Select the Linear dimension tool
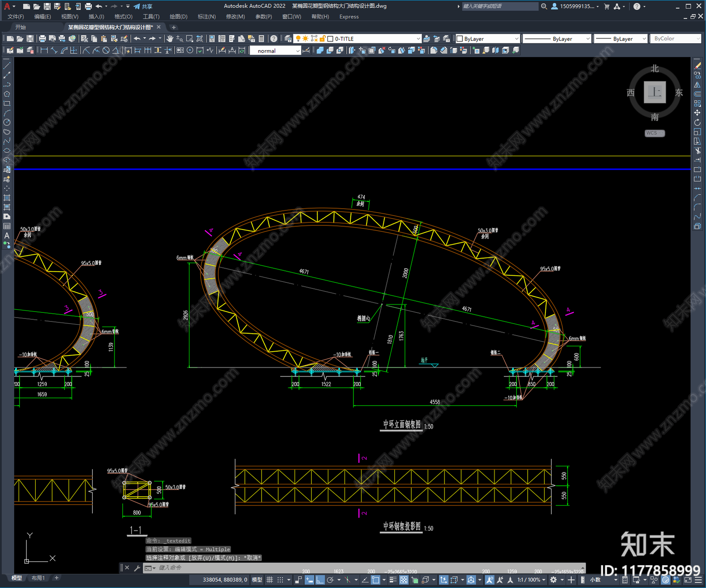The image size is (706, 588). pyautogui.click(x=44, y=50)
